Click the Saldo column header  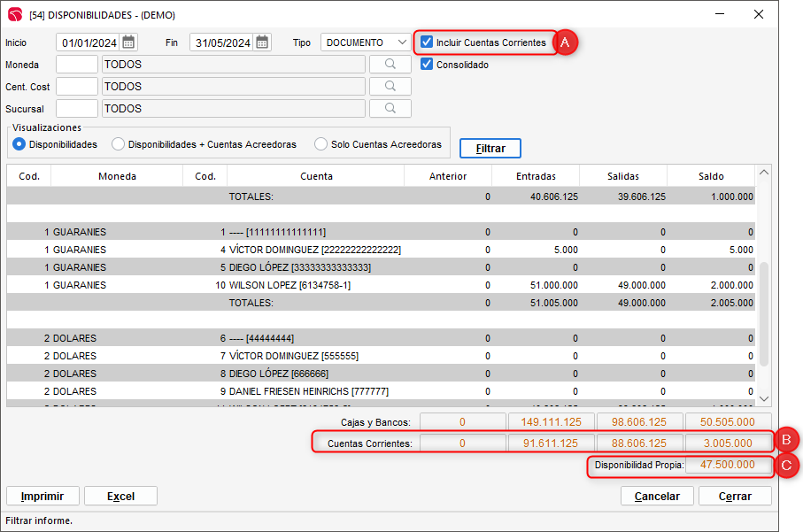point(710,176)
